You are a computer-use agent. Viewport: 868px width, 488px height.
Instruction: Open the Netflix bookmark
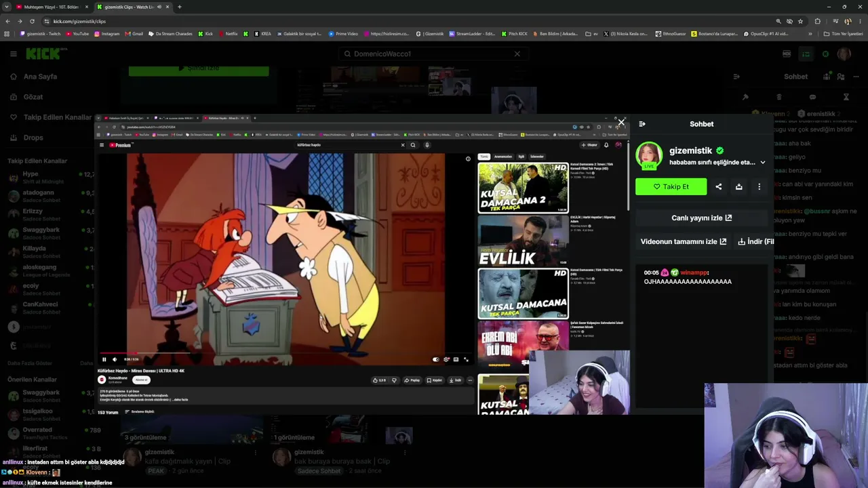[x=228, y=34]
